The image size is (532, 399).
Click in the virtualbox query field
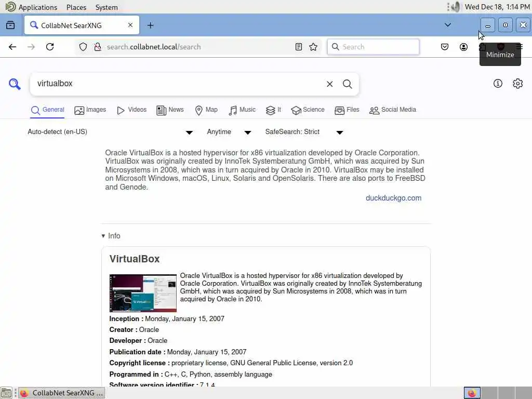[x=178, y=84]
